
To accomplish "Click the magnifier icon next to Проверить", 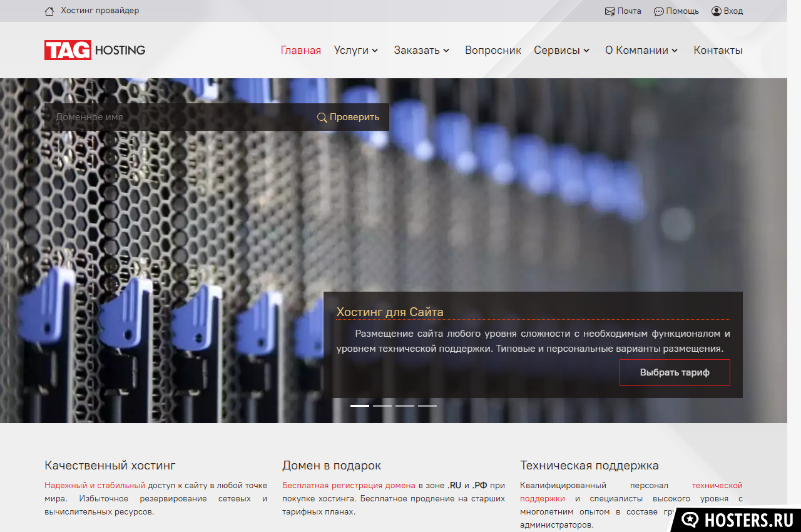I will (322, 118).
